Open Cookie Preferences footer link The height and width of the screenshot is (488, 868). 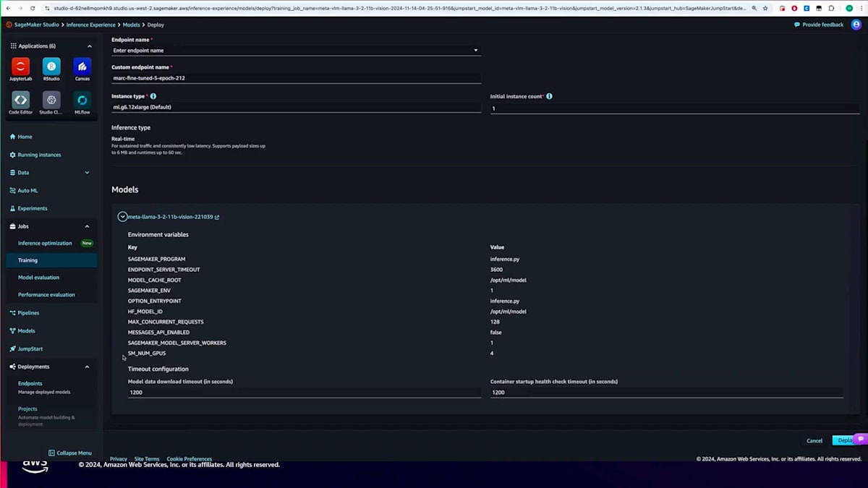(x=190, y=459)
